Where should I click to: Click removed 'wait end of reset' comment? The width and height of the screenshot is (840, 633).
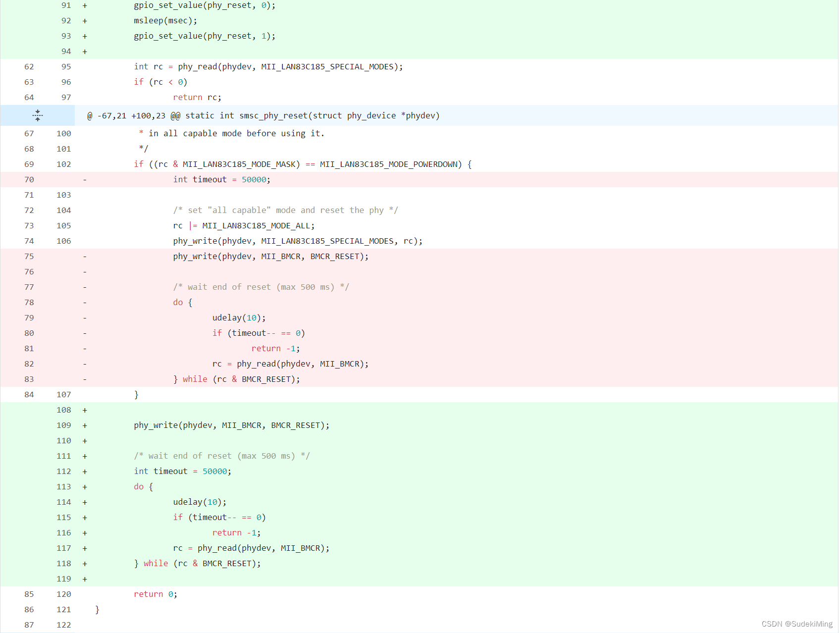(261, 287)
